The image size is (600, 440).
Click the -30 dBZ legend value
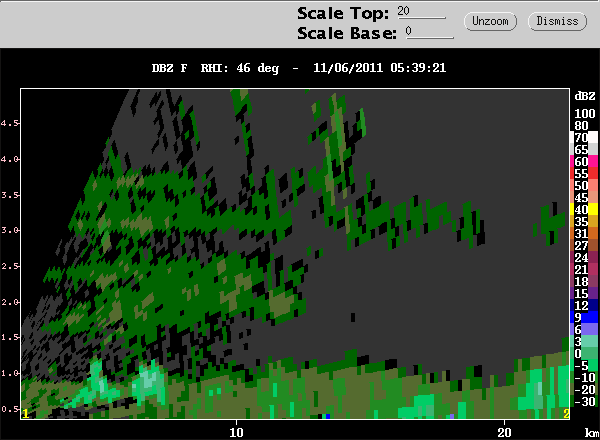click(x=585, y=401)
